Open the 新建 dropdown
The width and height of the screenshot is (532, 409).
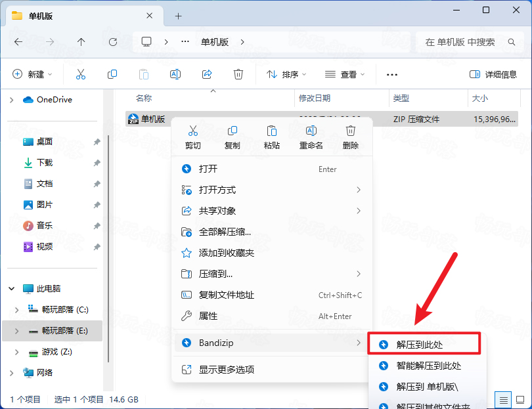(x=32, y=74)
